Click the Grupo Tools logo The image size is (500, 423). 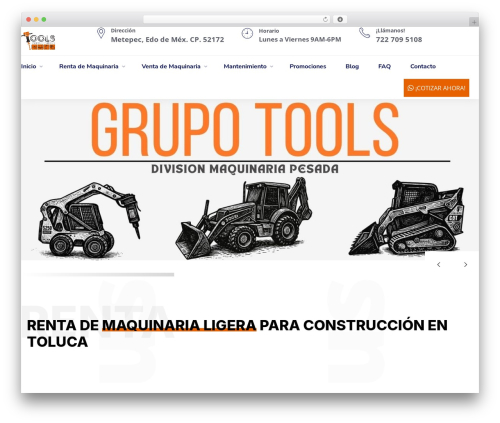pos(38,41)
